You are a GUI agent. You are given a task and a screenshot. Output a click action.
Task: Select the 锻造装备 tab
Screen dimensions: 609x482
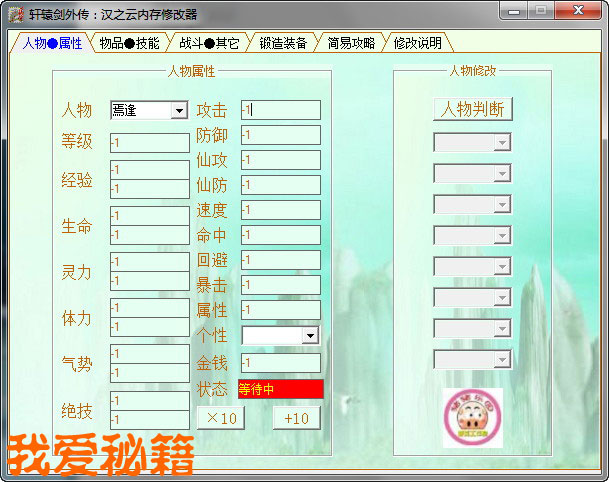pos(283,43)
